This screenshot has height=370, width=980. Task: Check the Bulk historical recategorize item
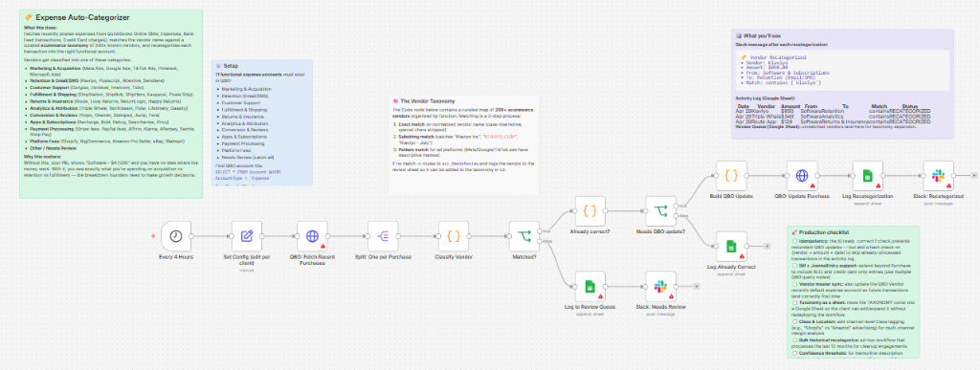pos(794,340)
